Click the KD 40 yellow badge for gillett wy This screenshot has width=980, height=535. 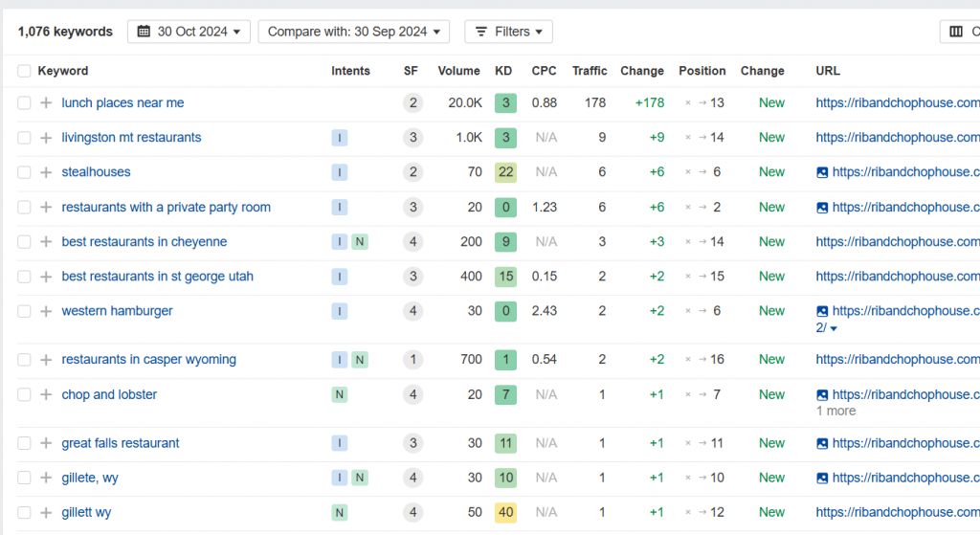point(505,512)
